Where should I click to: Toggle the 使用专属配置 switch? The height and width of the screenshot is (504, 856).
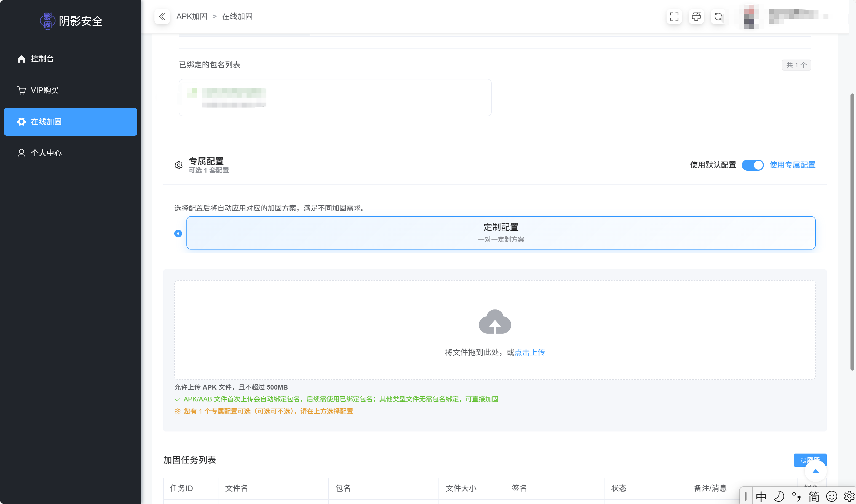point(752,165)
